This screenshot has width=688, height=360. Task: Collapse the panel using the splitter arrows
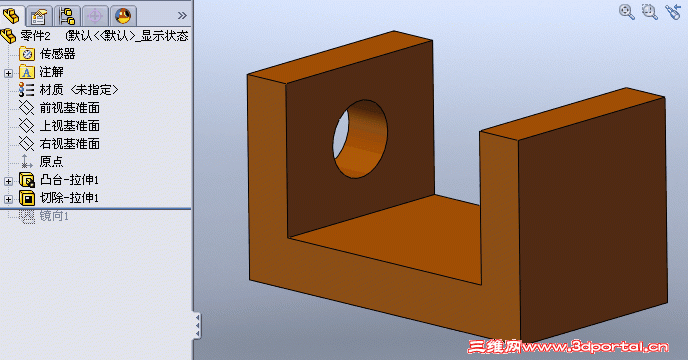(198, 325)
